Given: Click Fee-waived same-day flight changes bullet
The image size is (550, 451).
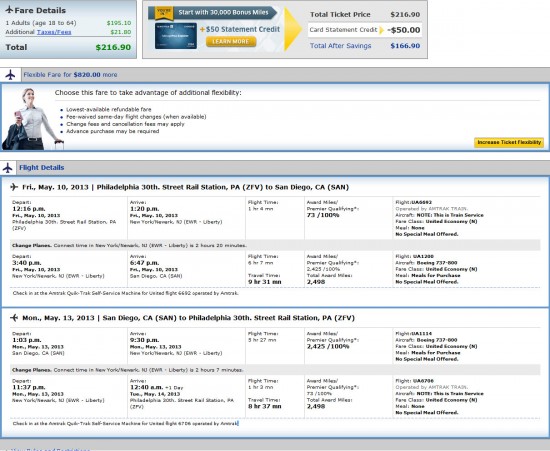Looking at the screenshot, I should tap(136, 117).
